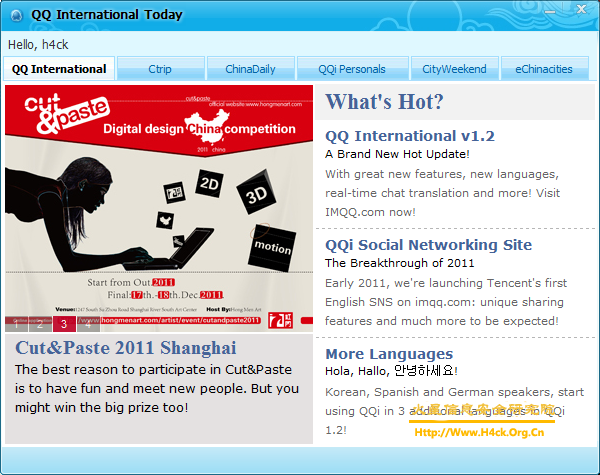The height and width of the screenshot is (475, 600).
Task: Click the "Early 2011, we're launching" paragraph
Action: tap(446, 302)
